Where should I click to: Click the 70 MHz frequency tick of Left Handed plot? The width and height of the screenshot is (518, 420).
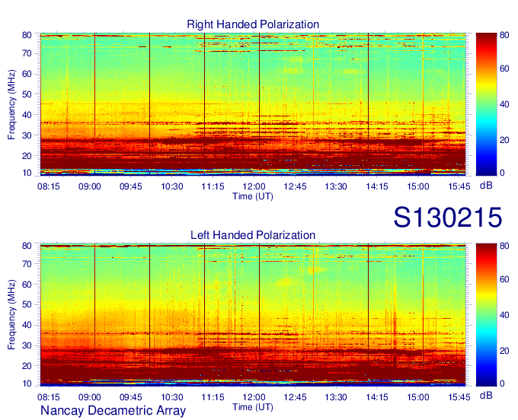coord(27,264)
